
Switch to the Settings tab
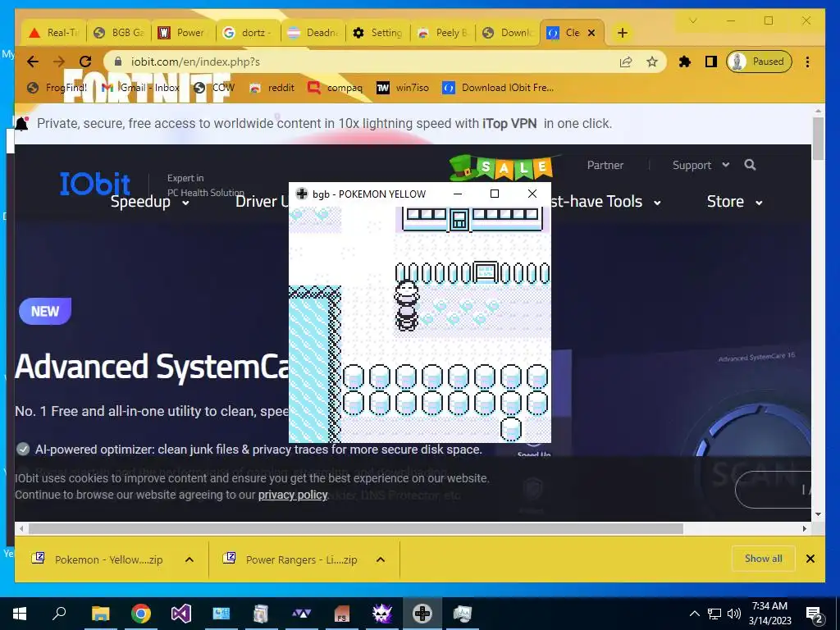pyautogui.click(x=377, y=33)
